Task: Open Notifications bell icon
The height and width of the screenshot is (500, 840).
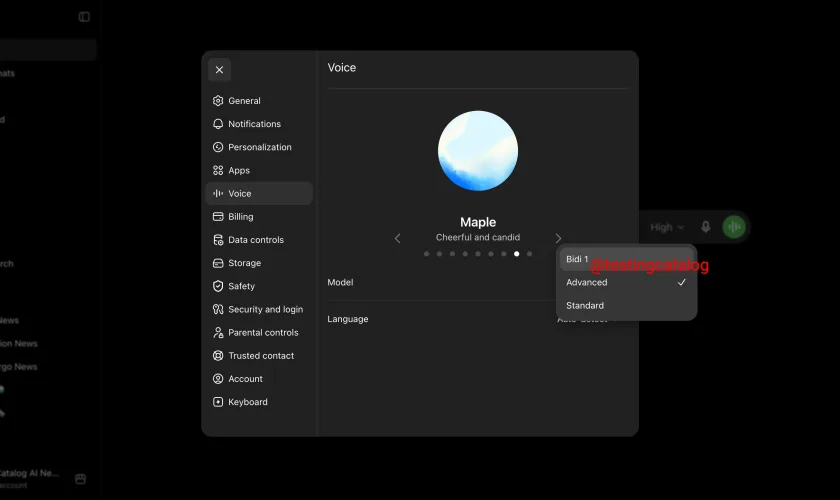Action: [218, 124]
